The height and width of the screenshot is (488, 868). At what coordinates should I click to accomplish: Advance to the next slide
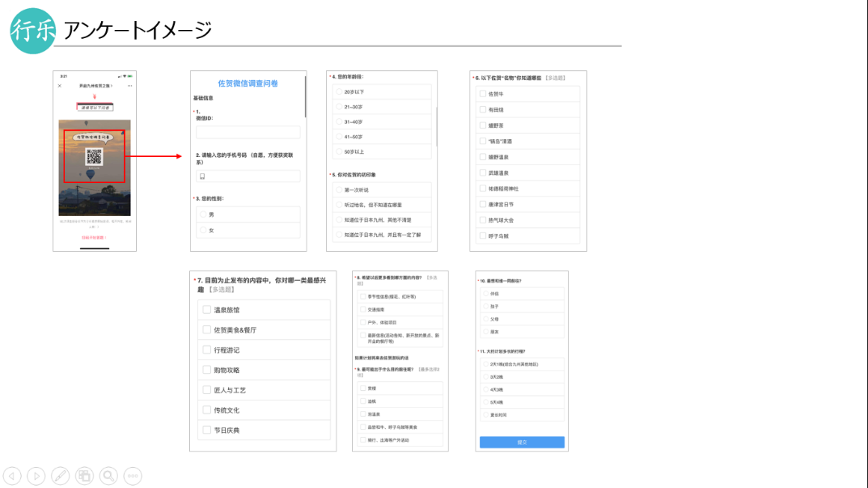tap(36, 476)
